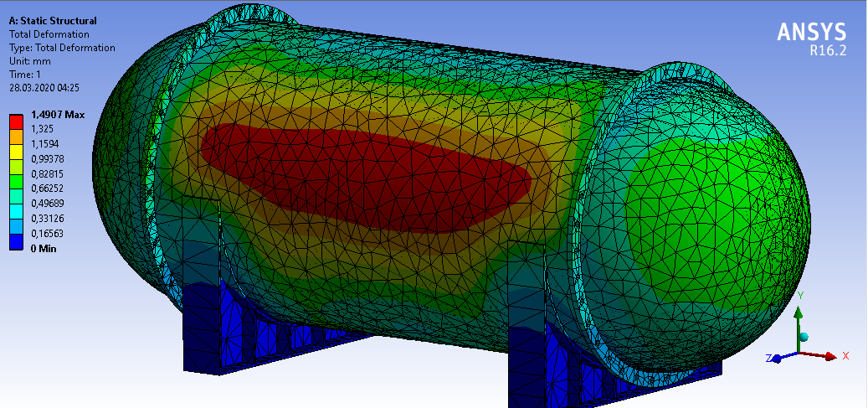
Task: Click the date stamp '28.03.2020 04:25'
Action: pyautogui.click(x=45, y=88)
